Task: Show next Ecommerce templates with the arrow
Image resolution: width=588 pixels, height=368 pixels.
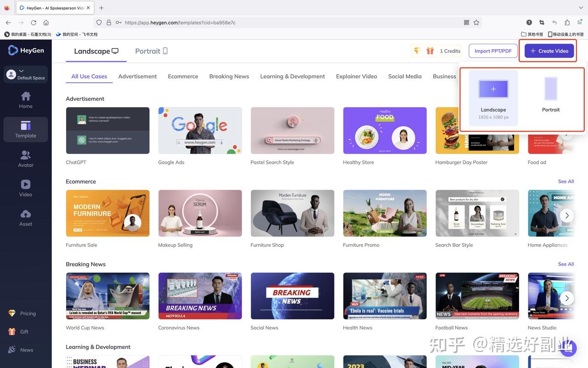Action: [567, 215]
